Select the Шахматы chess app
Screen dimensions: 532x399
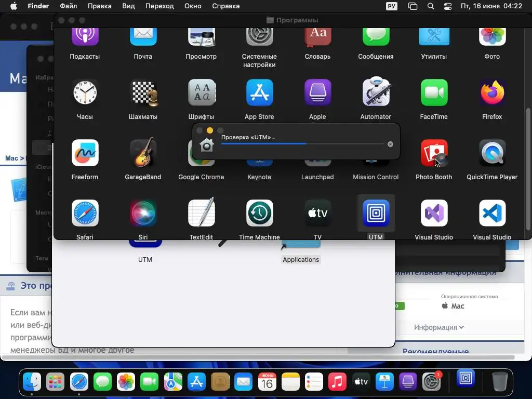(x=144, y=92)
